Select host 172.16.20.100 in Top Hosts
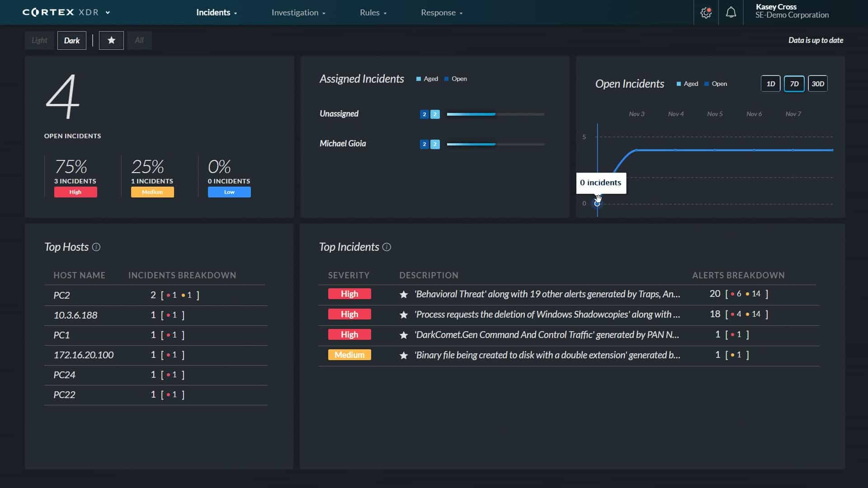This screenshot has height=488, width=868. coord(84,355)
